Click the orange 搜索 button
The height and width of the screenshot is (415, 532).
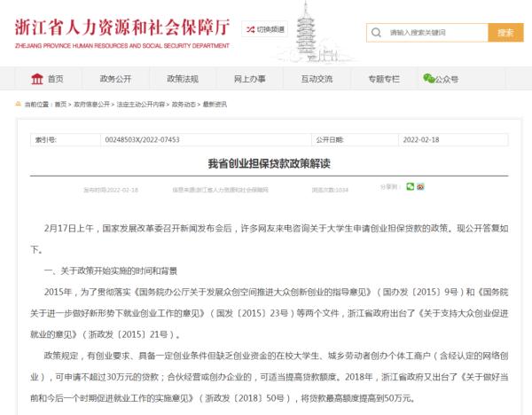(505, 33)
